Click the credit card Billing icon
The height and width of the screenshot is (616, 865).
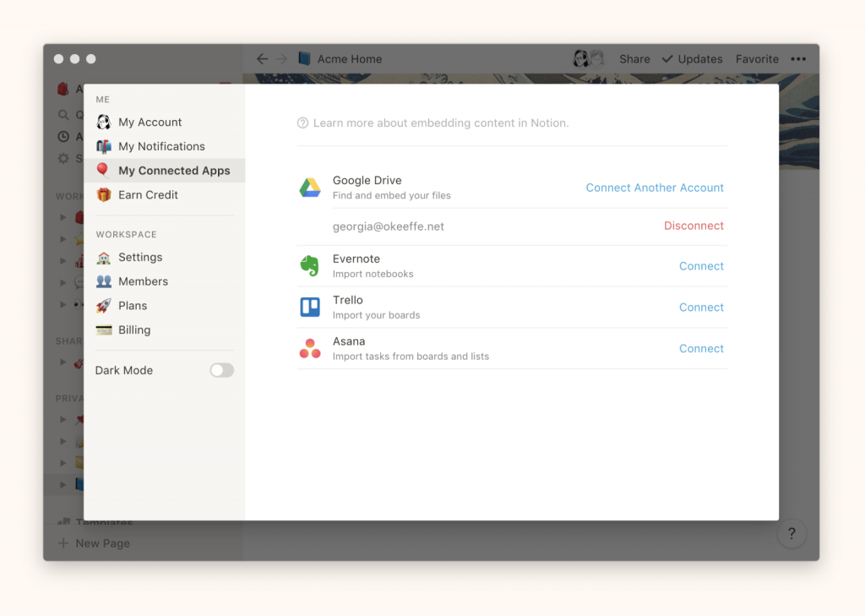point(104,330)
